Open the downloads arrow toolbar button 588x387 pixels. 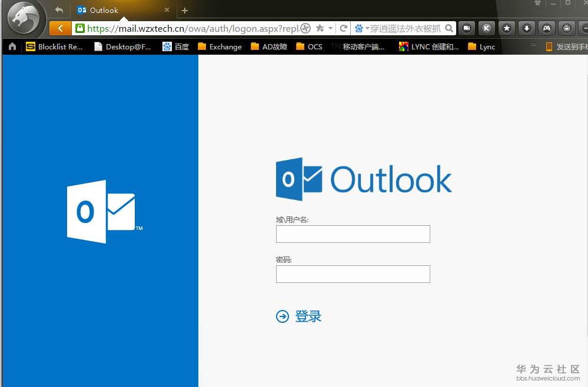pyautogui.click(x=527, y=28)
